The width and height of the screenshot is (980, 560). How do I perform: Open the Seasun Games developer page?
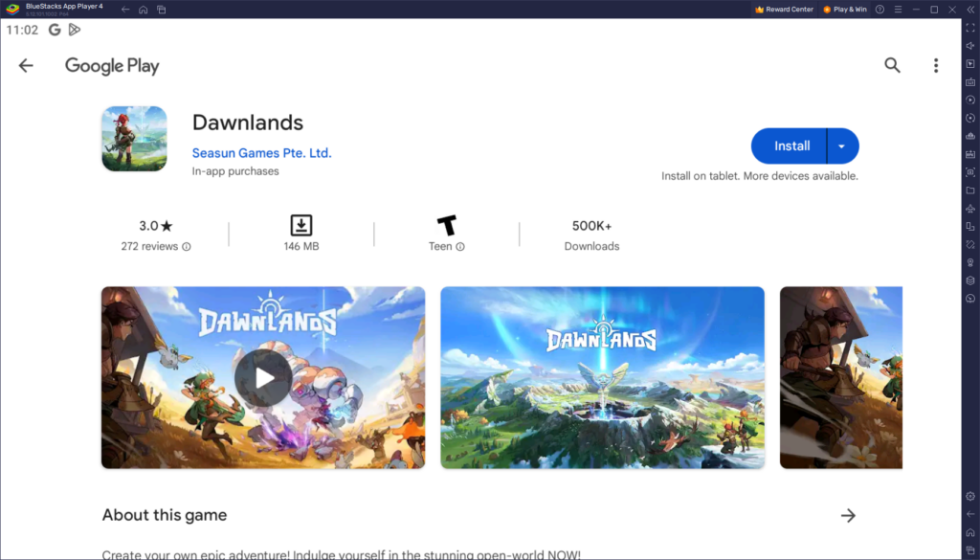point(261,152)
